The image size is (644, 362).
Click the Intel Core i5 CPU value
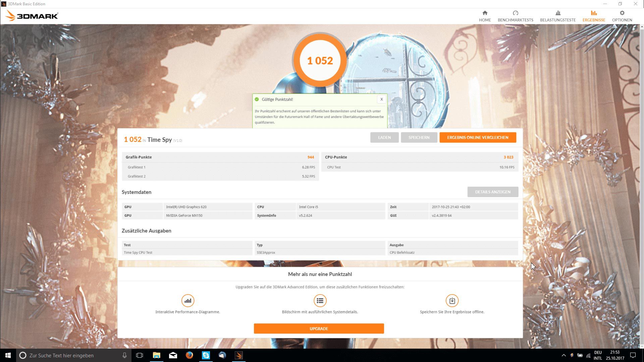[x=340, y=207]
